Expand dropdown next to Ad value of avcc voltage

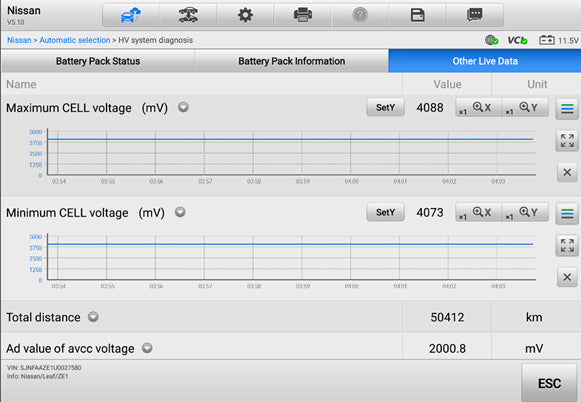click(147, 348)
